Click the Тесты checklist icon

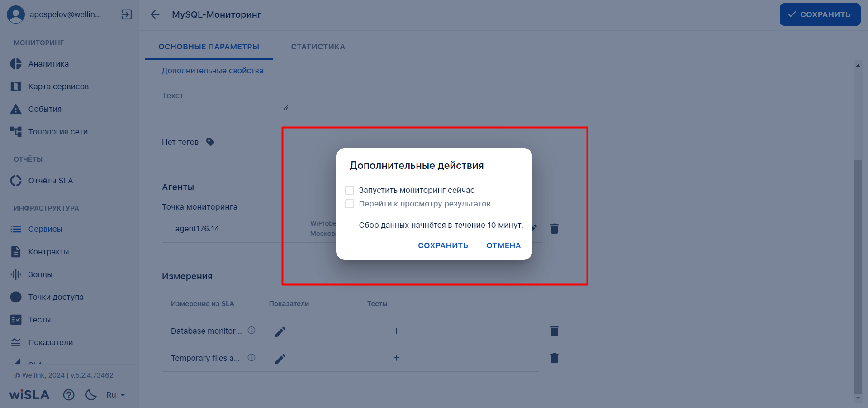[16, 320]
